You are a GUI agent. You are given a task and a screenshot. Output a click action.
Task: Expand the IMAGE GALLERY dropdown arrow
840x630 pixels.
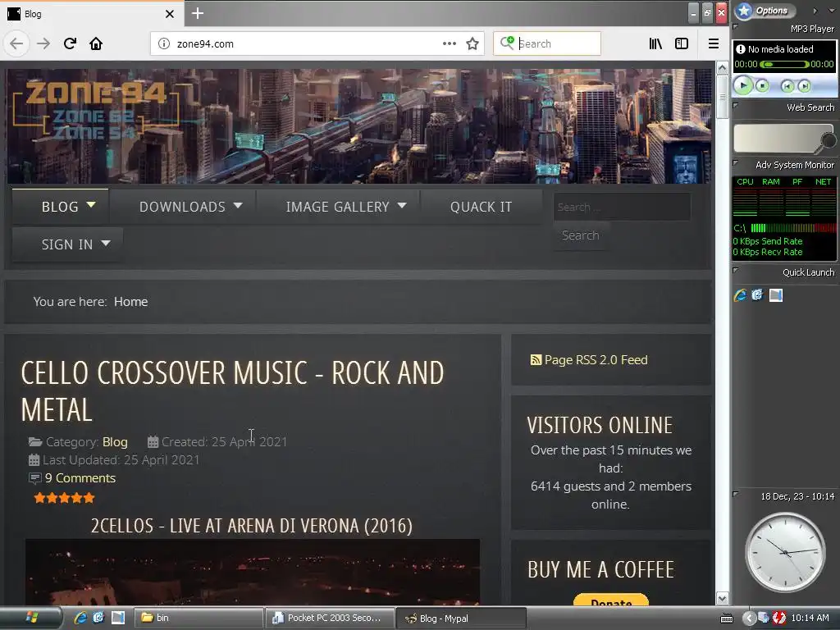pos(402,205)
